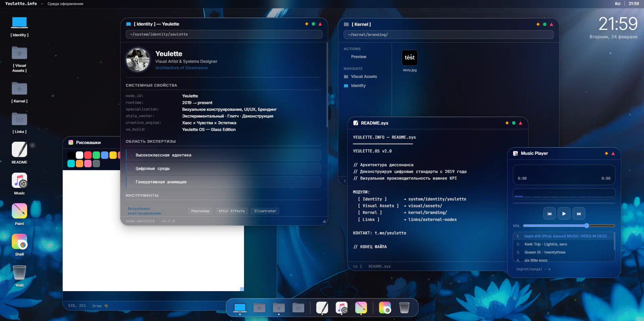Click the volume slider in Music Player
Viewport: 644px width, 321px height.
pyautogui.click(x=569, y=226)
